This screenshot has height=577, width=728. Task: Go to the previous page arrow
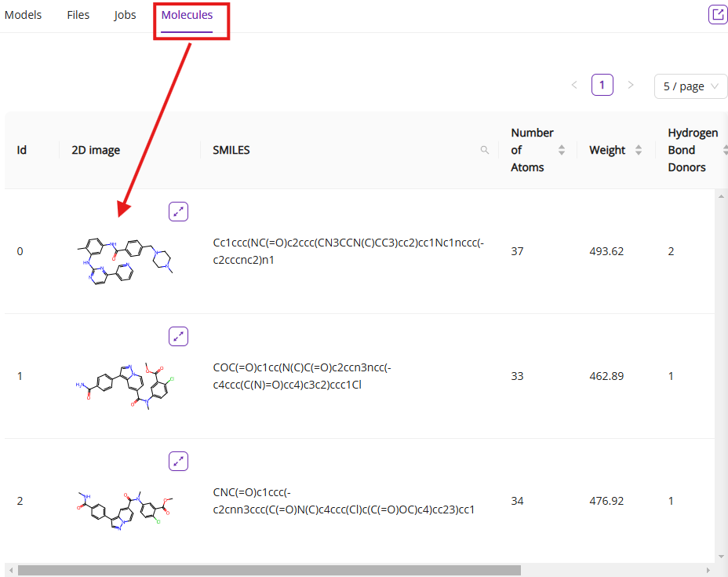pyautogui.click(x=574, y=86)
